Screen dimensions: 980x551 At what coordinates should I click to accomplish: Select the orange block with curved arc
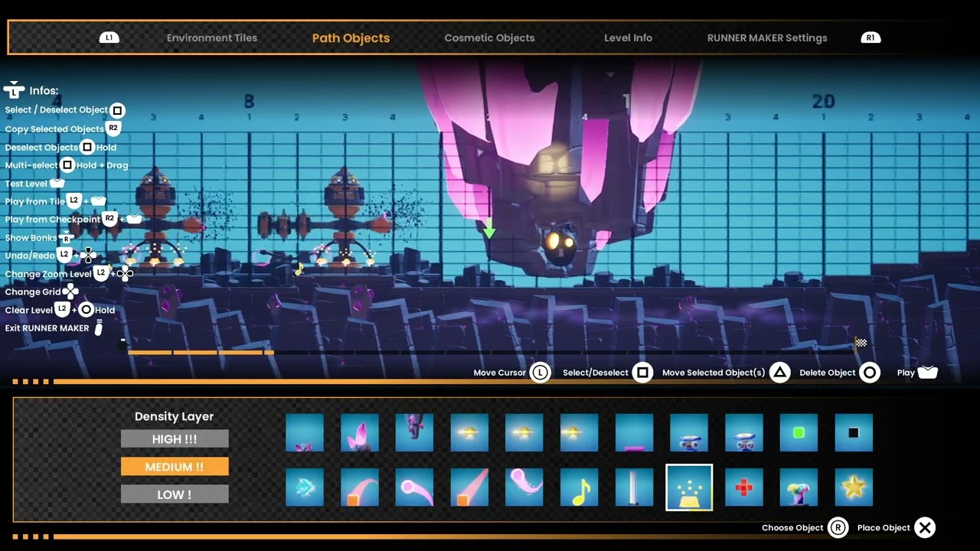click(x=360, y=487)
